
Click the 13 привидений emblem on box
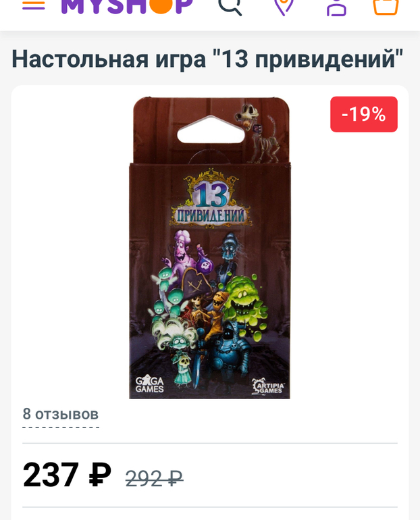pos(210,199)
